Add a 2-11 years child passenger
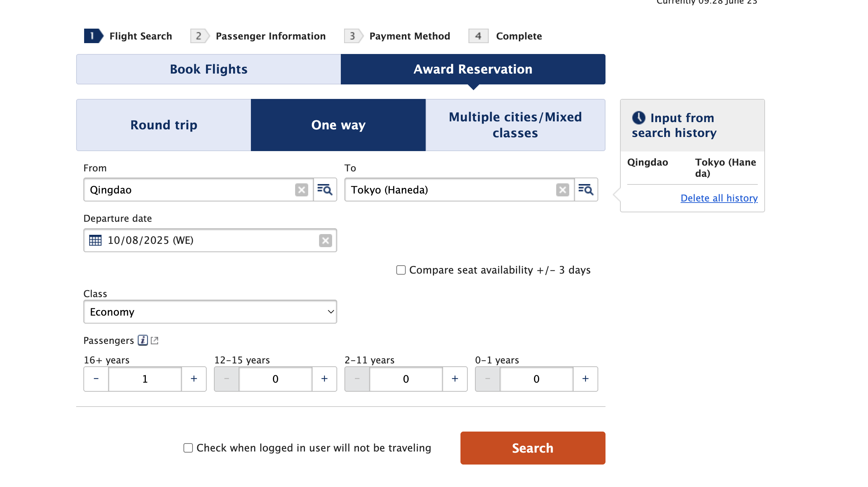 pyautogui.click(x=455, y=379)
